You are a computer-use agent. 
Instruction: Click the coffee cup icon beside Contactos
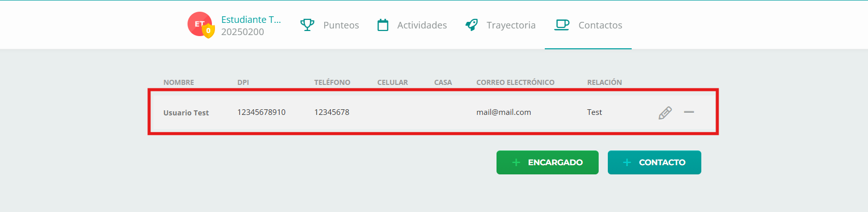[562, 25]
